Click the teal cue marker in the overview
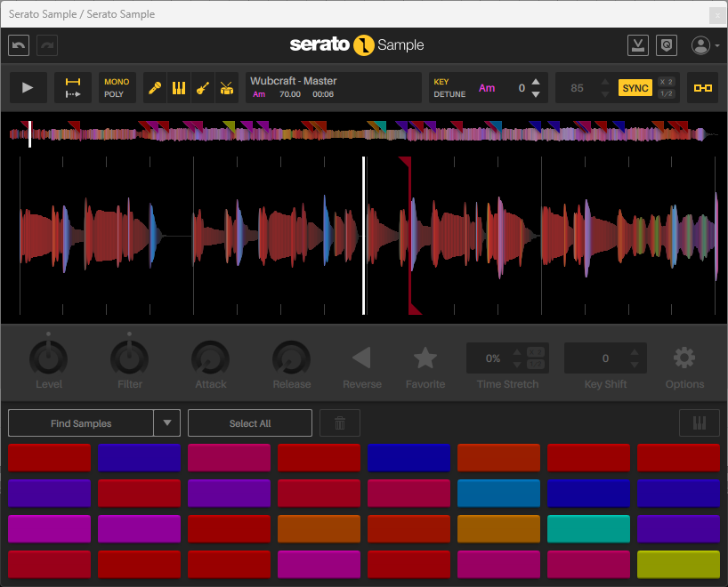 [381, 125]
